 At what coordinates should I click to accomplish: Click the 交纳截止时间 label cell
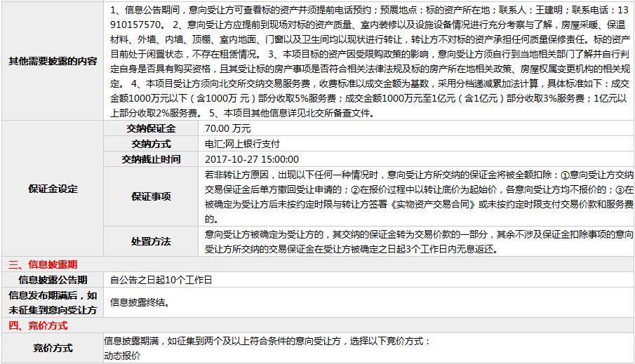(x=151, y=160)
